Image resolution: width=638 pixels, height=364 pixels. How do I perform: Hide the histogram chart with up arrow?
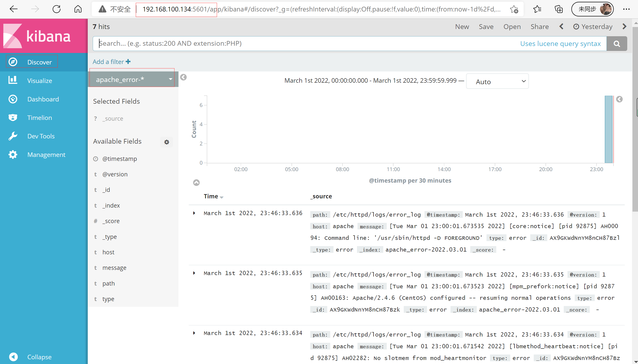pyautogui.click(x=196, y=183)
